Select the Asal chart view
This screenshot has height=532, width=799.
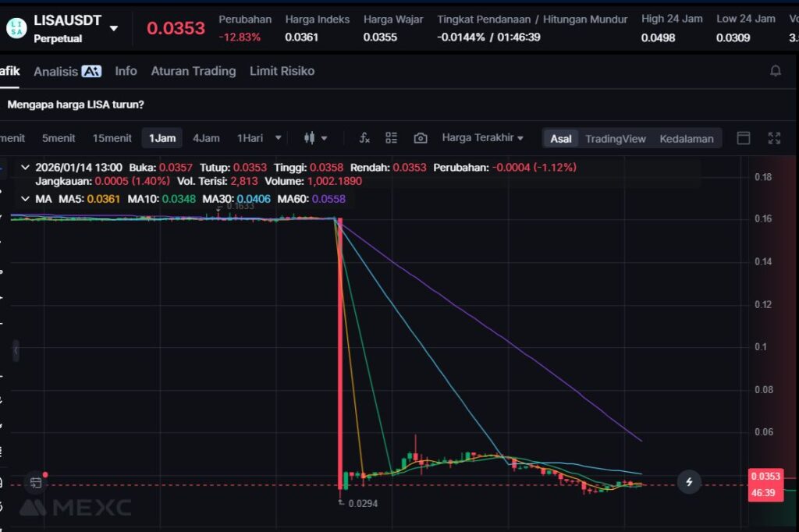(561, 139)
